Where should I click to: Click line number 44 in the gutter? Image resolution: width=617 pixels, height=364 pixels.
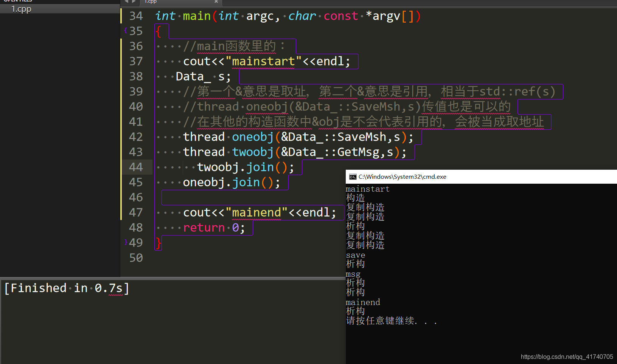pos(136,167)
